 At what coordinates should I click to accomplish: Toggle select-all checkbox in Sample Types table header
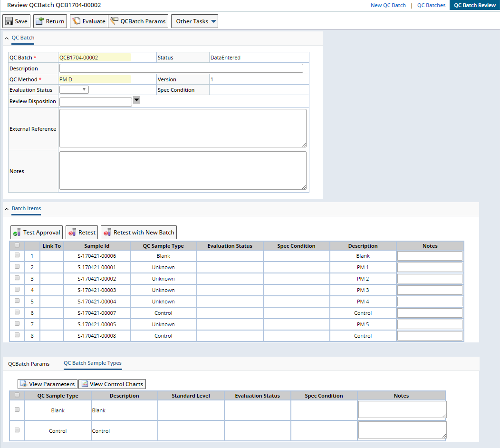tap(17, 395)
